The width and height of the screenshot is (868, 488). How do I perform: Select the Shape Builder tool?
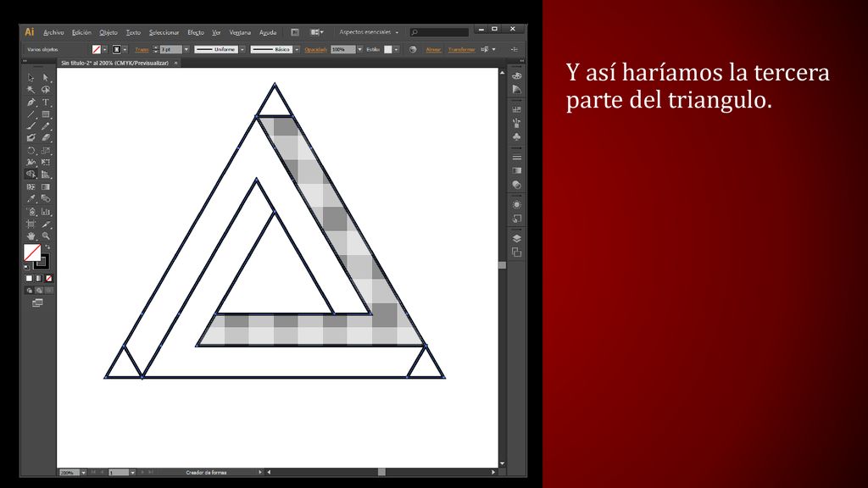tap(31, 175)
